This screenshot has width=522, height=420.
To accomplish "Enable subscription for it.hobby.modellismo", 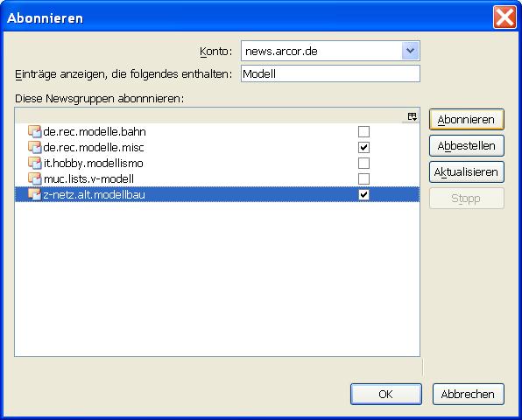I will click(363, 163).
